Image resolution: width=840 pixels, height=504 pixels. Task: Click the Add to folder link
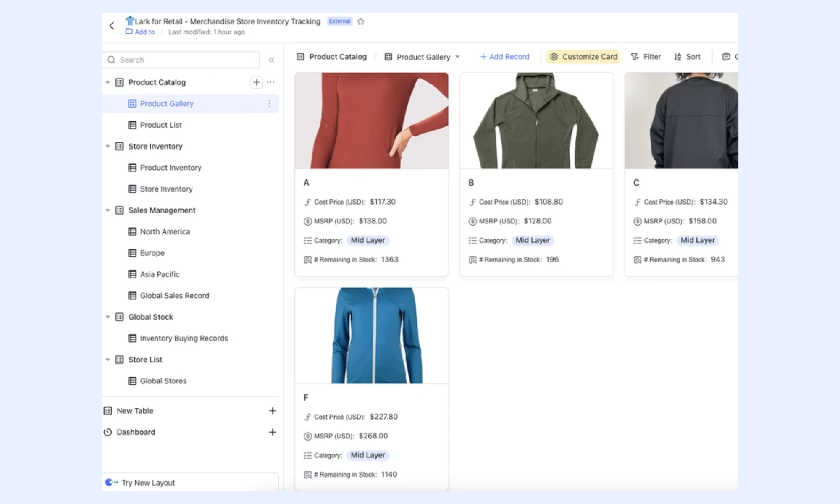pyautogui.click(x=140, y=32)
